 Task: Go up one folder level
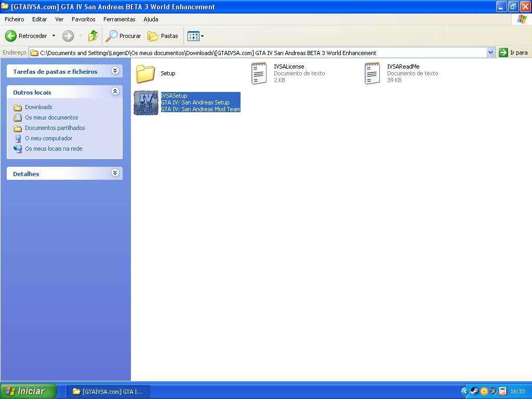click(92, 36)
